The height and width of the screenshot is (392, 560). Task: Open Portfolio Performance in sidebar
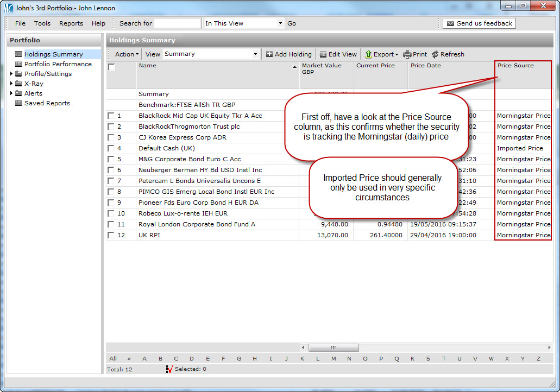[x=58, y=64]
